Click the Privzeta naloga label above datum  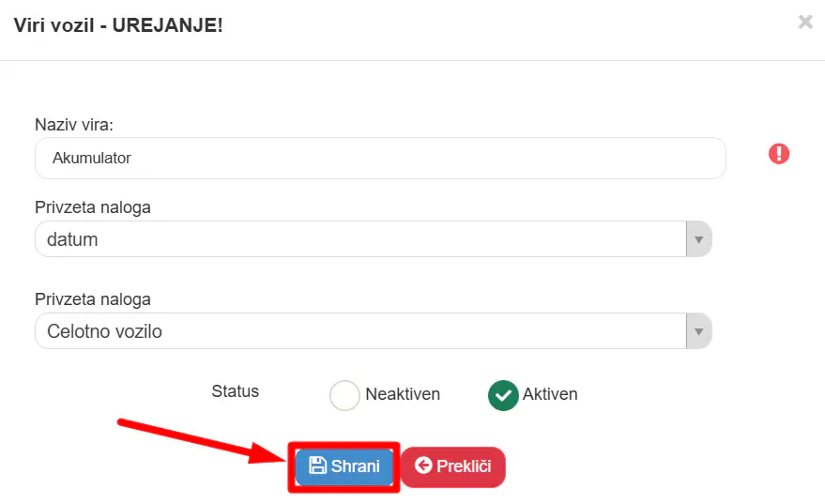[93, 207]
